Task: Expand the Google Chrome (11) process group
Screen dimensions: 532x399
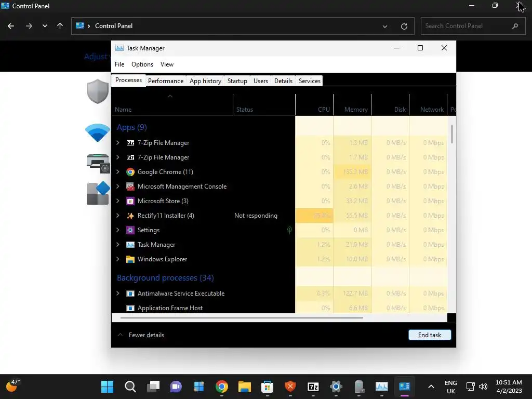Action: coord(118,172)
